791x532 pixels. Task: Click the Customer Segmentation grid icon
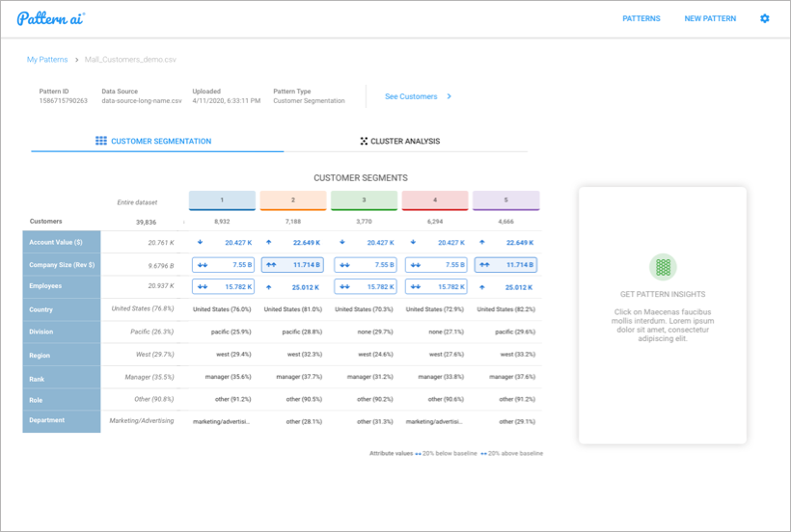click(101, 141)
